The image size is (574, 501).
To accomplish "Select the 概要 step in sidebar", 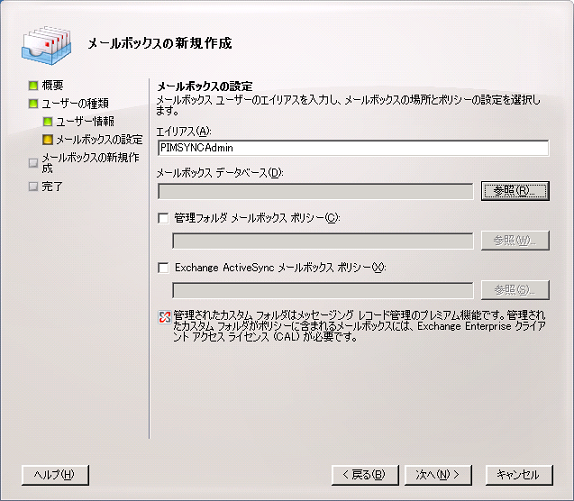I will click(x=52, y=86).
